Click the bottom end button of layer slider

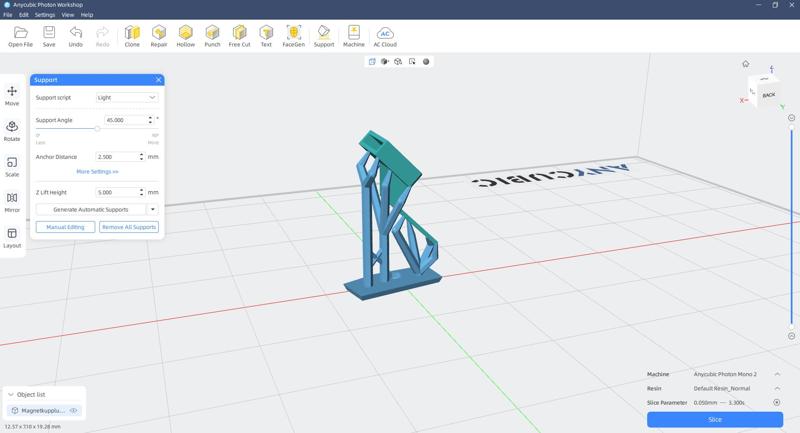[x=791, y=336]
